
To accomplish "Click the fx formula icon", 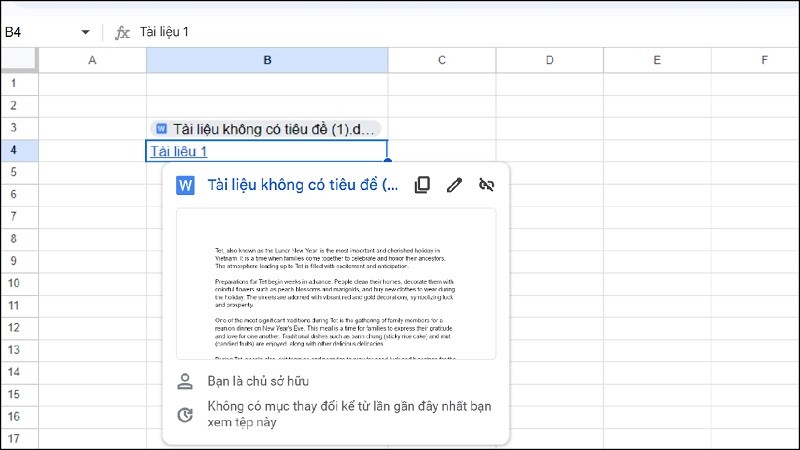I will [x=122, y=33].
